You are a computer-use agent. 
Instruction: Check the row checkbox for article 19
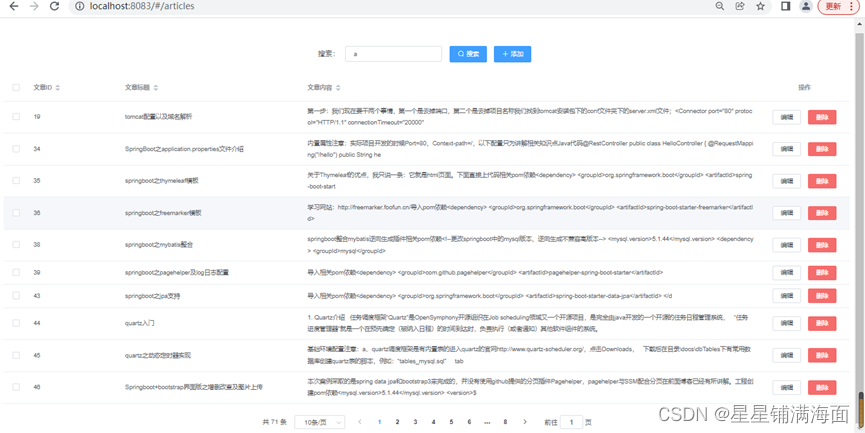coord(16,116)
